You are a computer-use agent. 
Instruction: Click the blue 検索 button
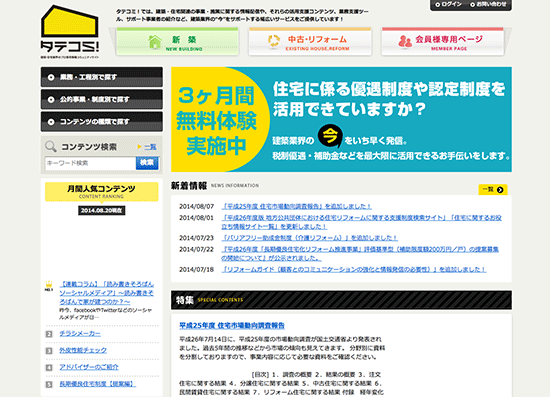tap(147, 163)
